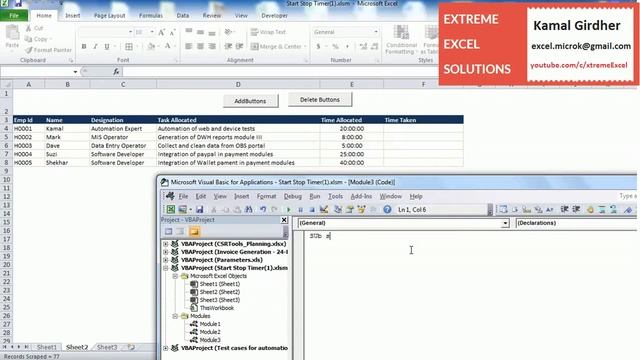Switch to the Formulas ribbon tab
640x360 pixels.
[x=151, y=16]
